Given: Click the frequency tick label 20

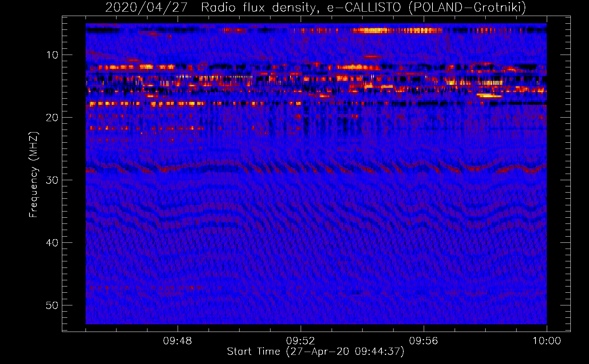Looking at the screenshot, I should 52,118.
